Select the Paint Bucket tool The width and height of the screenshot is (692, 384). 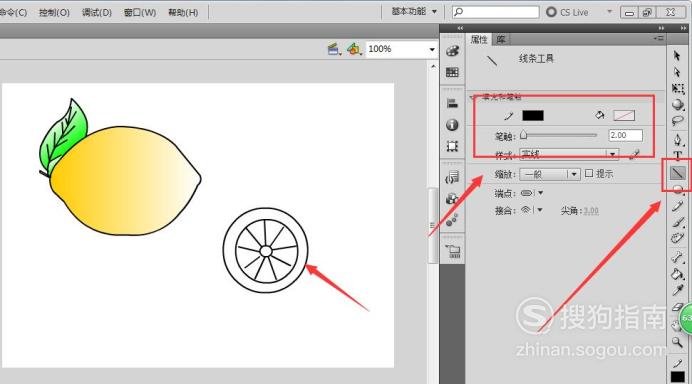click(677, 274)
